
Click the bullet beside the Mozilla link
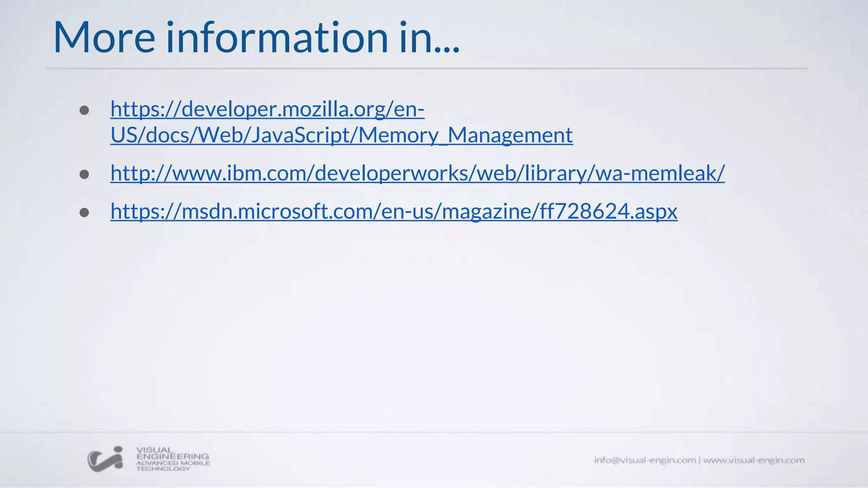pos(84,111)
